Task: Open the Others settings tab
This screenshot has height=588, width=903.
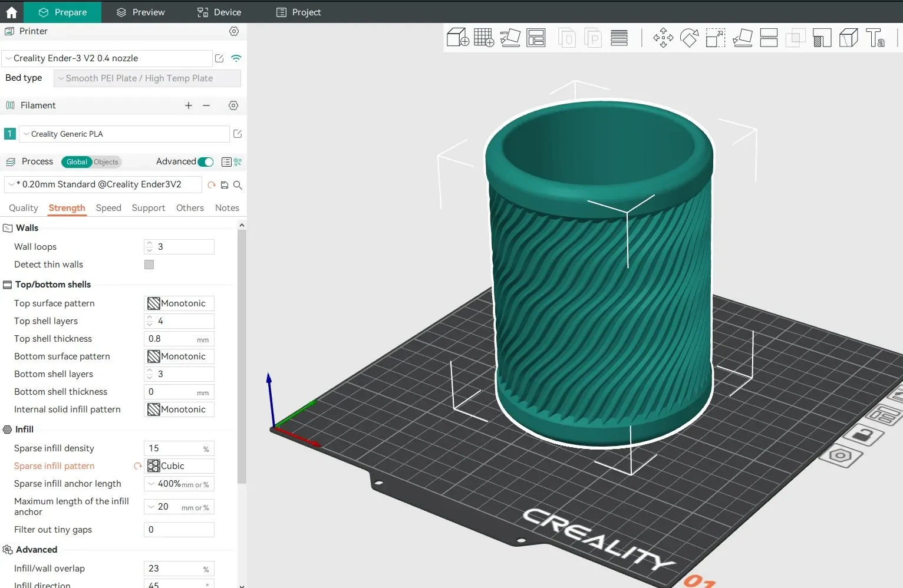Action: (x=190, y=208)
